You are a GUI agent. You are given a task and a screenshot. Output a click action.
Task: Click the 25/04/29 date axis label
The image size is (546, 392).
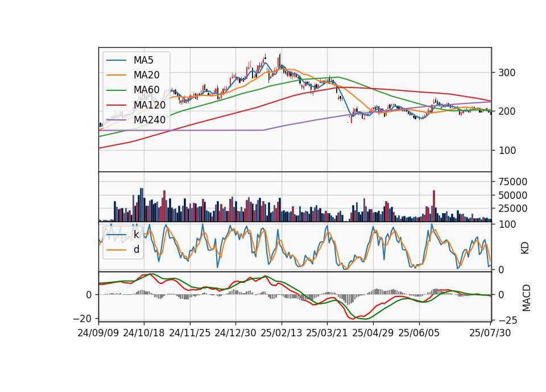pyautogui.click(x=373, y=333)
